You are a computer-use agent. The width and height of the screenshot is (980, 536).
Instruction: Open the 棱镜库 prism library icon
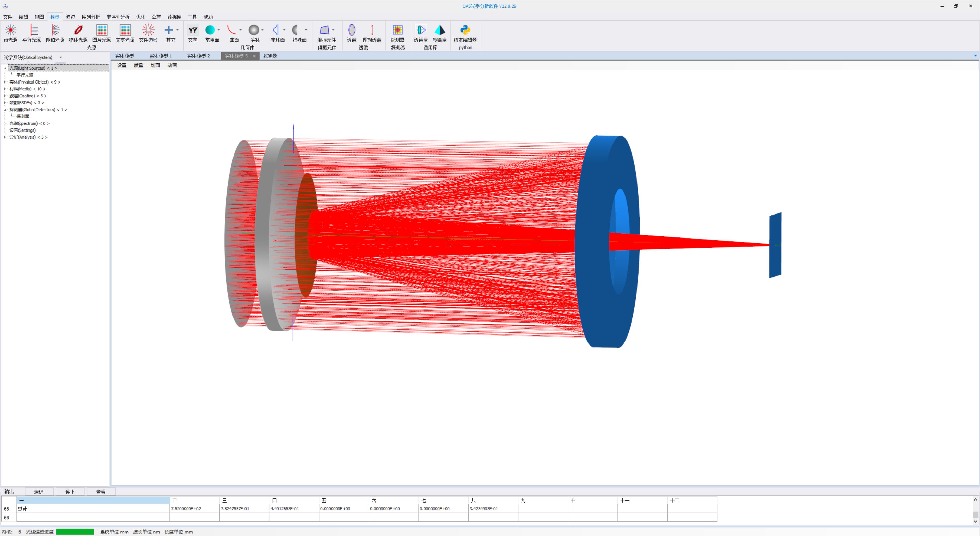pos(439,30)
